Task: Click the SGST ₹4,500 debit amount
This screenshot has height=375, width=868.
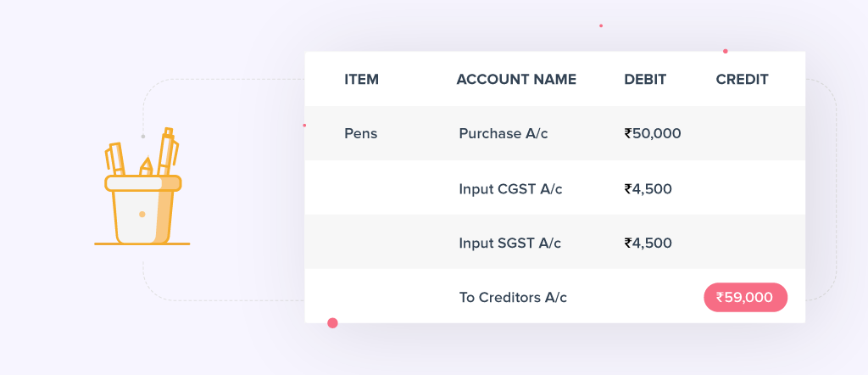Action: (x=648, y=243)
